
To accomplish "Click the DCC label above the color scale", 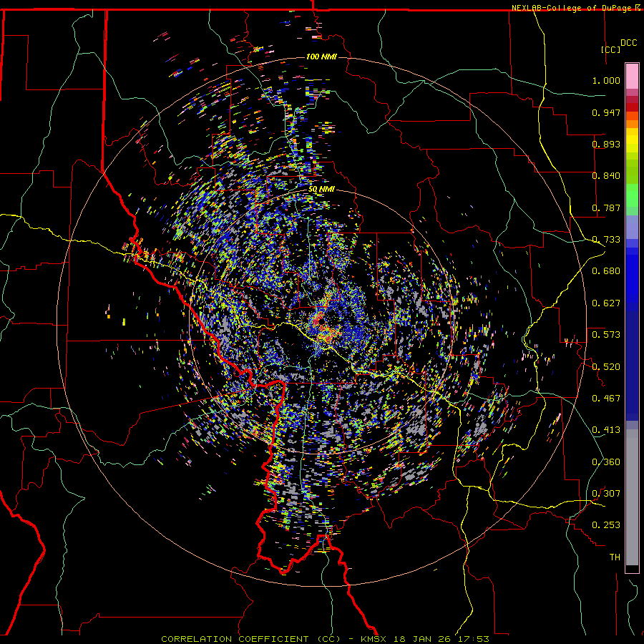I will coord(628,43).
